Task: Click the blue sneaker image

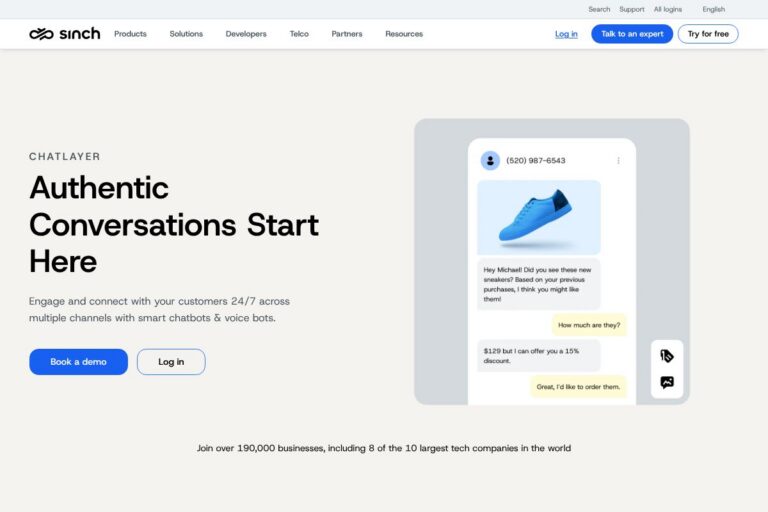Action: (x=538, y=217)
